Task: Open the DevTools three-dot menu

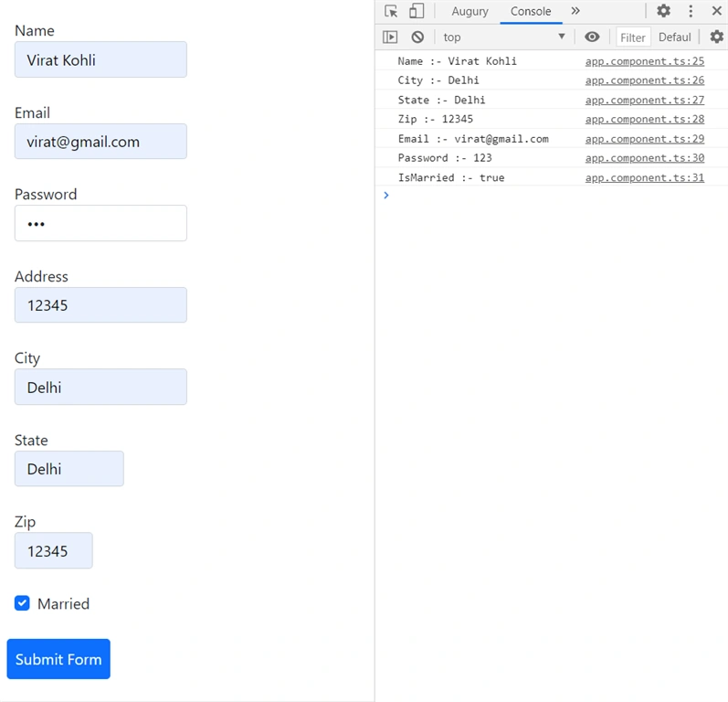Action: point(691,11)
